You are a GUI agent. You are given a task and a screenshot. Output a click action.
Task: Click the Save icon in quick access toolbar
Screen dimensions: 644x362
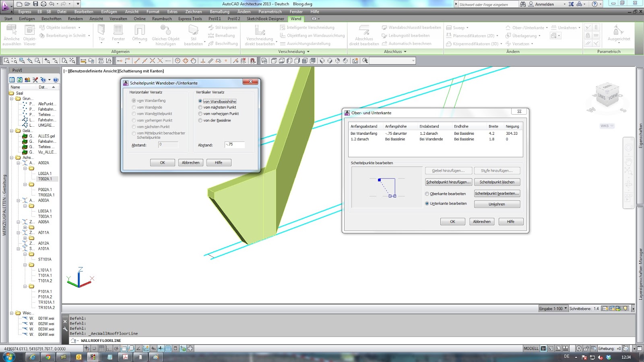[35, 4]
